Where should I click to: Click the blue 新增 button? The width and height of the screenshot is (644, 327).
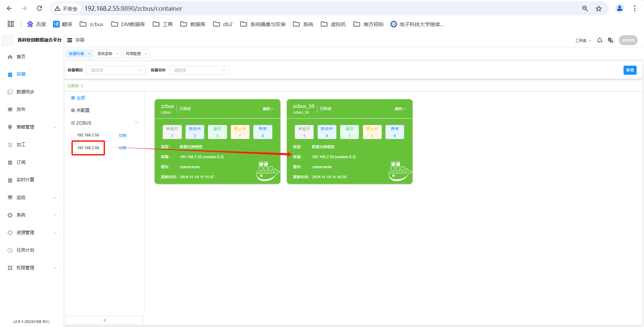630,70
